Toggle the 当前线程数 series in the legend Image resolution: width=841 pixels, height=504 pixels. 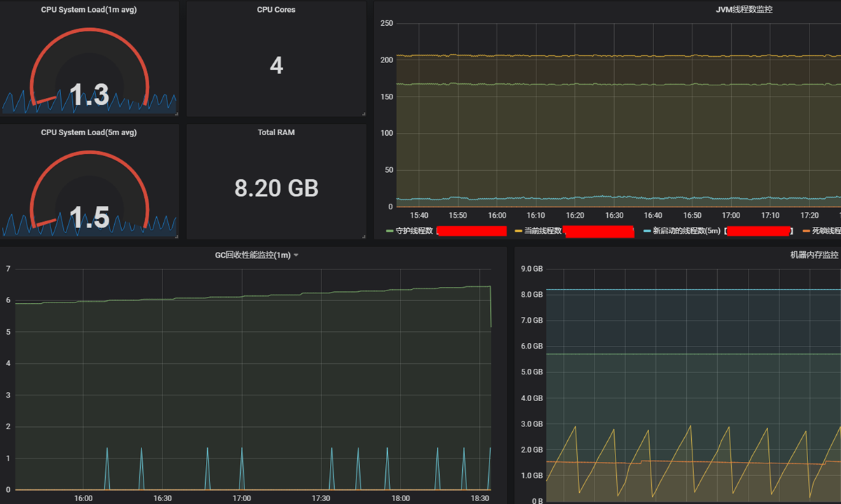[x=543, y=231]
